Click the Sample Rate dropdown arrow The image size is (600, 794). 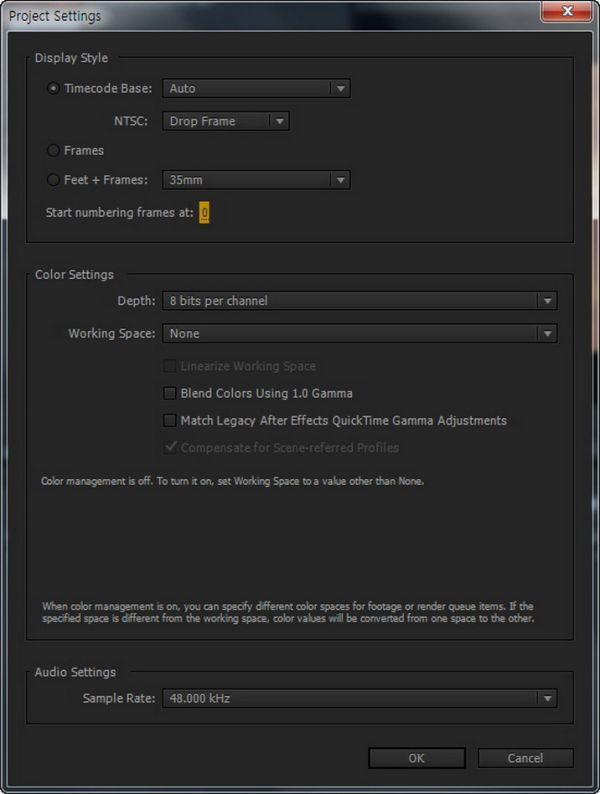coord(547,698)
